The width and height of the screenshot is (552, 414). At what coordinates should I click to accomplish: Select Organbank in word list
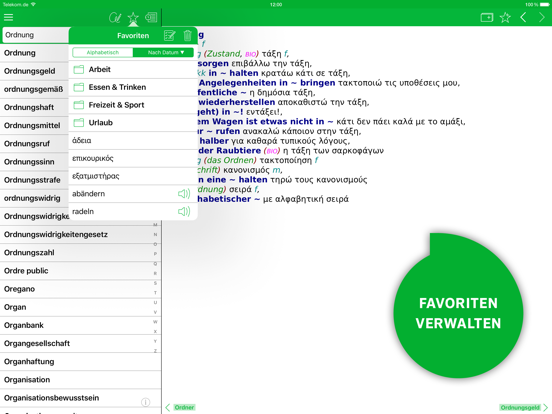(x=80, y=325)
